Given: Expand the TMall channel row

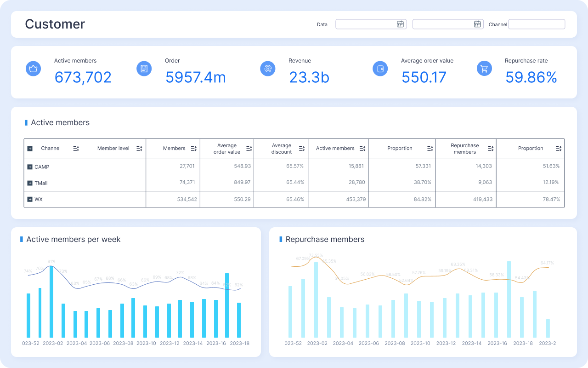Looking at the screenshot, I should 30,183.
